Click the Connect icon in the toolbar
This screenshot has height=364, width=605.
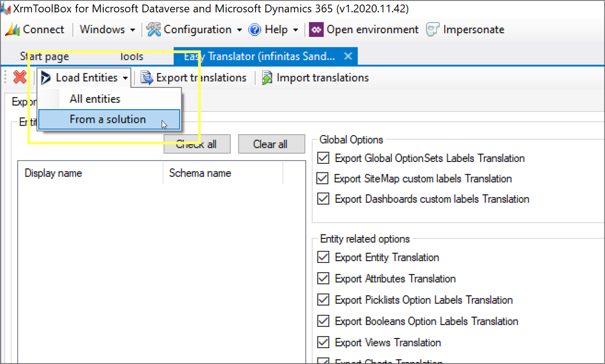tap(12, 30)
